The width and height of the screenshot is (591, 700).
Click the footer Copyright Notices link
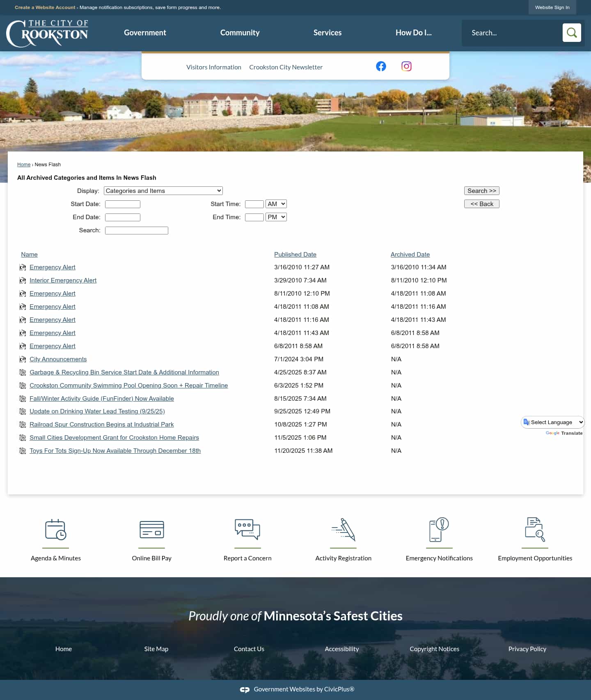point(435,649)
